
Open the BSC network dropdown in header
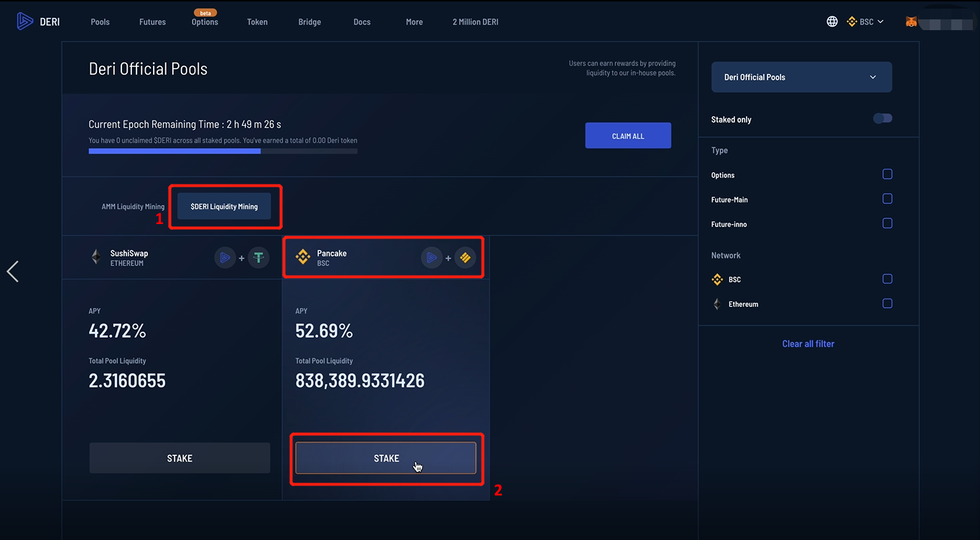(865, 22)
